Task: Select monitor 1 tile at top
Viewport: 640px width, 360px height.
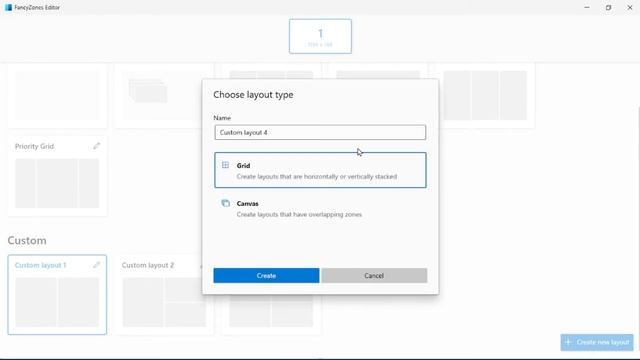Action: (x=320, y=36)
